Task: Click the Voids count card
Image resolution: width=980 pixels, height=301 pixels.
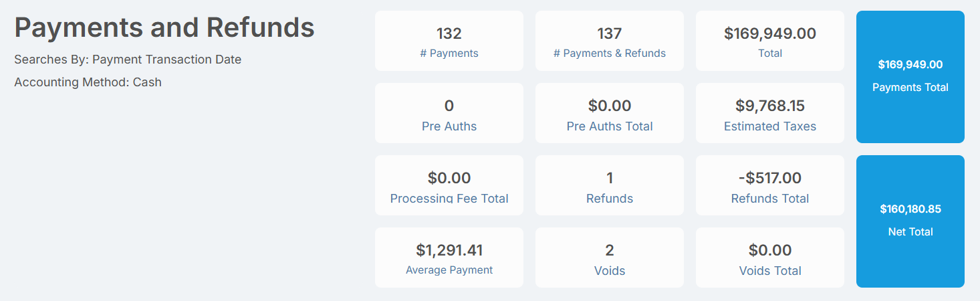Action: 610,258
